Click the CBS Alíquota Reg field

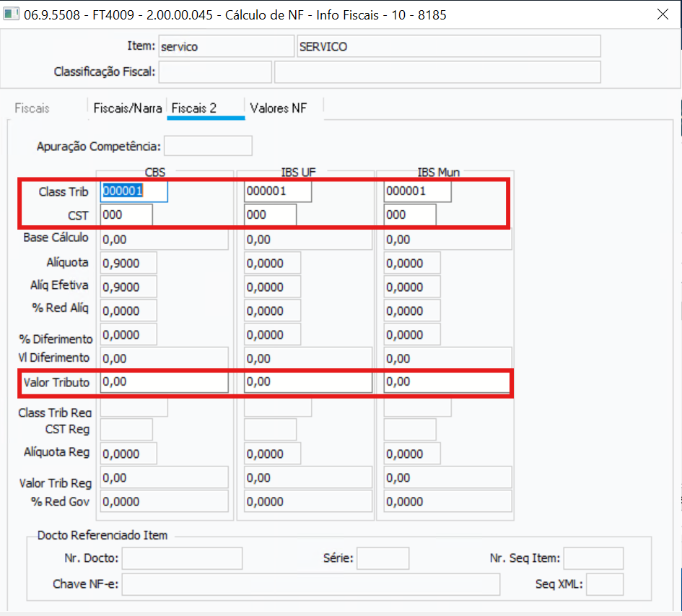tap(128, 454)
